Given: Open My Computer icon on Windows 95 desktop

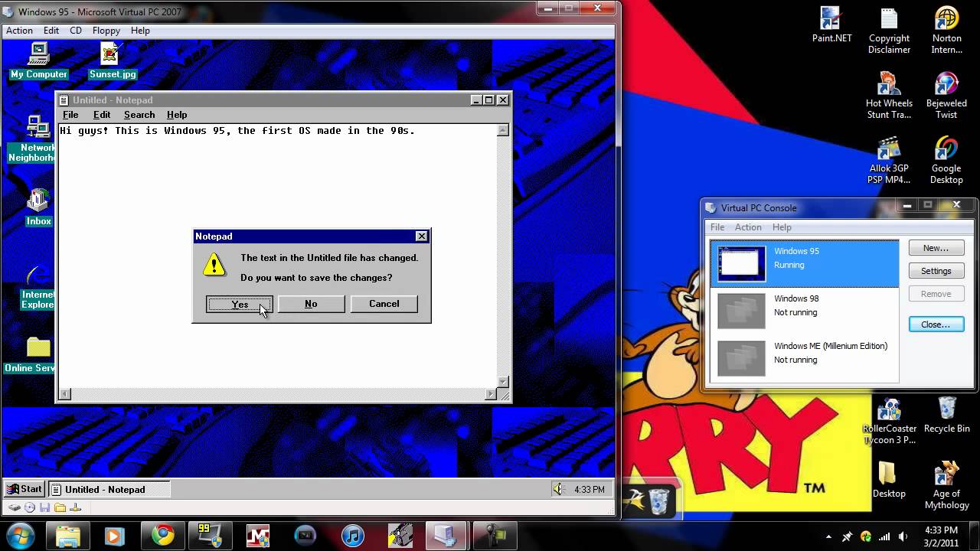Looking at the screenshot, I should coord(38,60).
